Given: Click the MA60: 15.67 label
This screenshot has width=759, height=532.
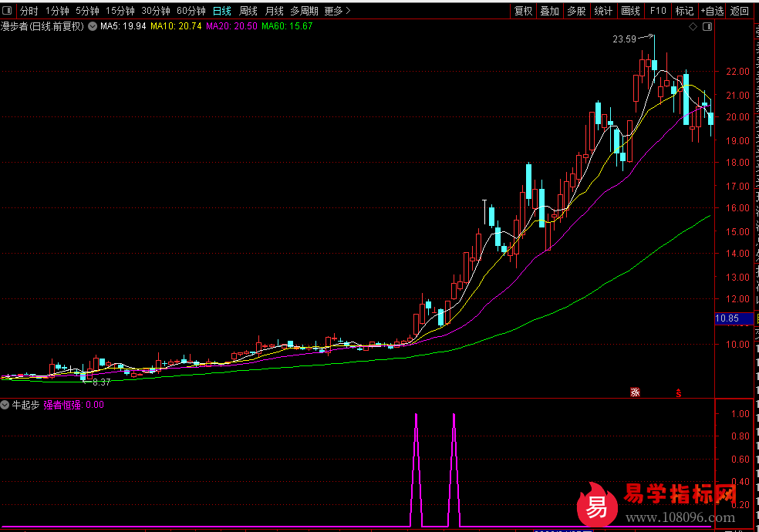Looking at the screenshot, I should pyautogui.click(x=287, y=26).
